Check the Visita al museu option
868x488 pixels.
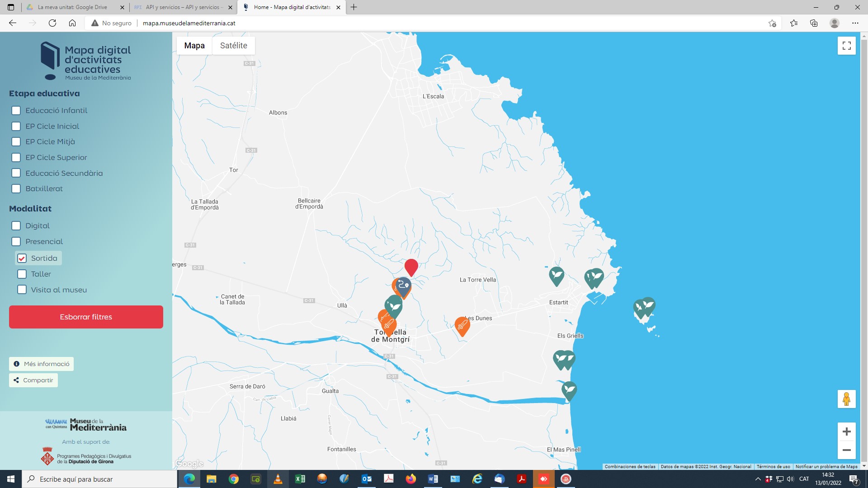click(x=22, y=290)
